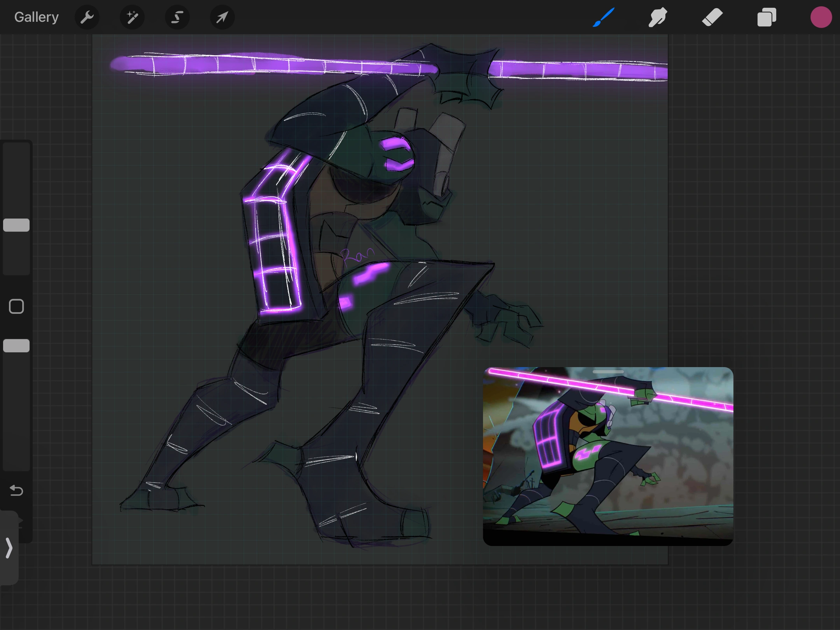
Task: Expand the Slide Over chevron tab
Action: pos(9,548)
